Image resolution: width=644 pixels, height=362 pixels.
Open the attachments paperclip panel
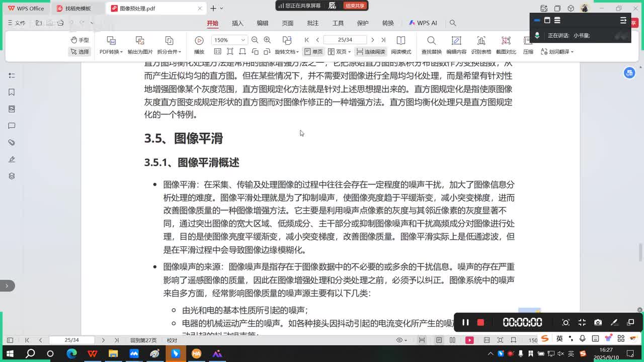tap(12, 143)
